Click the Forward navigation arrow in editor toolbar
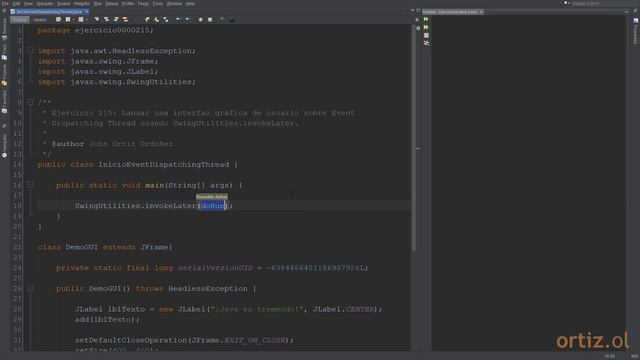The width and height of the screenshot is (640, 360). (81, 19)
